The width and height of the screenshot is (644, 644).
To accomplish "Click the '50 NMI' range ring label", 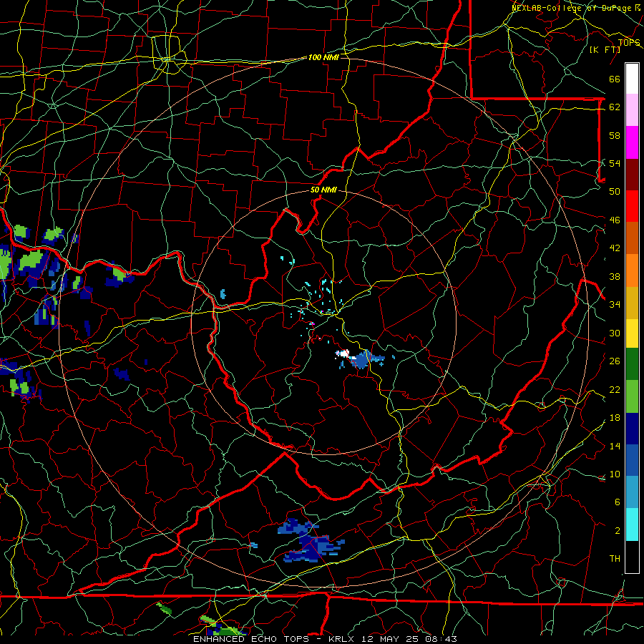I will [x=323, y=190].
